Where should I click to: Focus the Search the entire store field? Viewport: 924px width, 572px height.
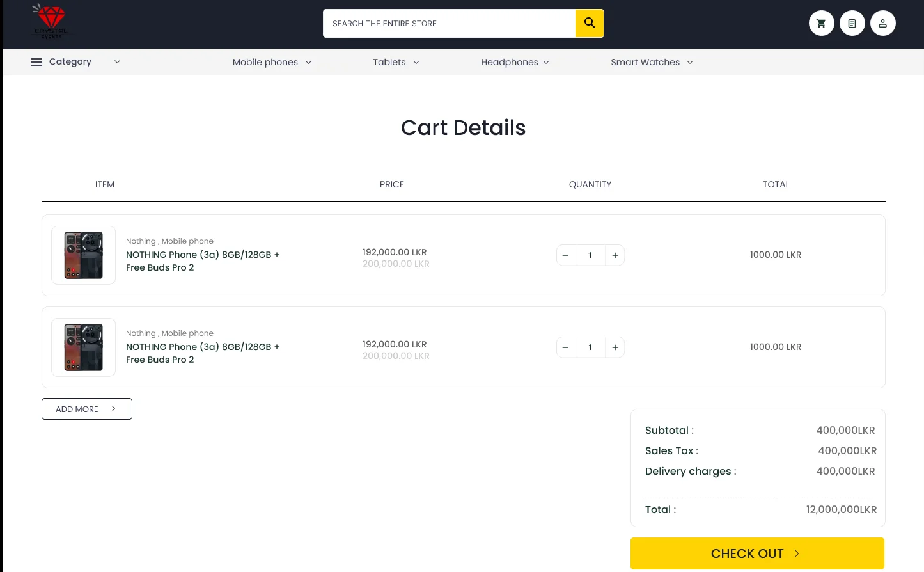pyautogui.click(x=449, y=23)
